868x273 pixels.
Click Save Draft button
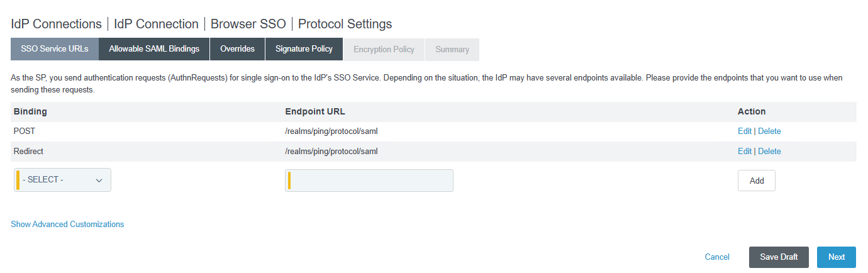(x=779, y=257)
